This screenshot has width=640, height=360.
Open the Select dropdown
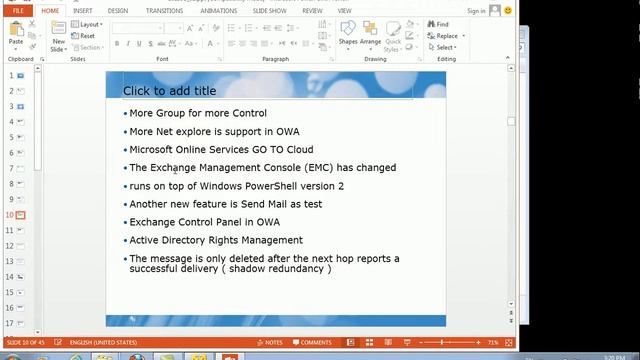tap(442, 47)
